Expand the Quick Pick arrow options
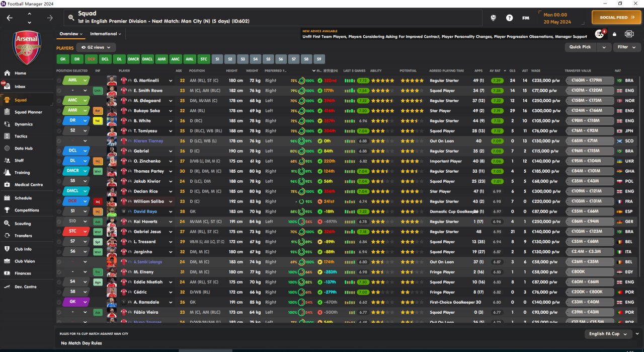This screenshot has width=644, height=352. click(x=604, y=47)
